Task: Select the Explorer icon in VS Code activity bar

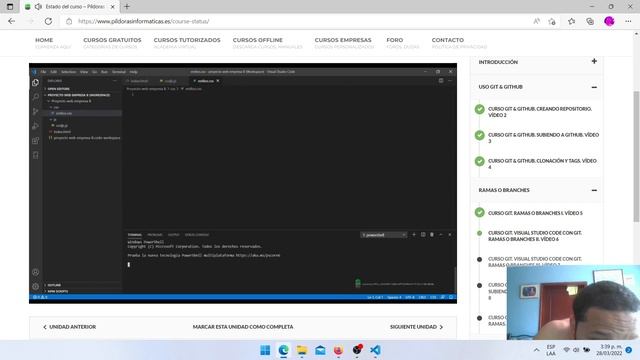Action: click(x=36, y=82)
